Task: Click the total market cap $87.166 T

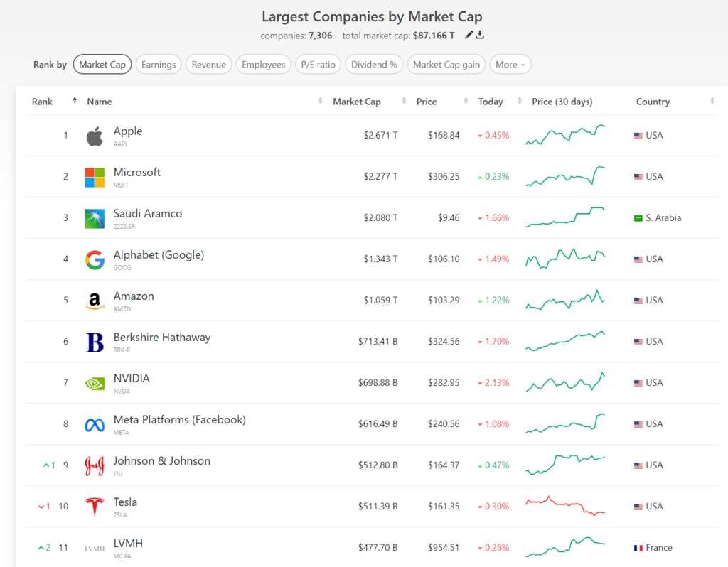Action: coord(434,36)
